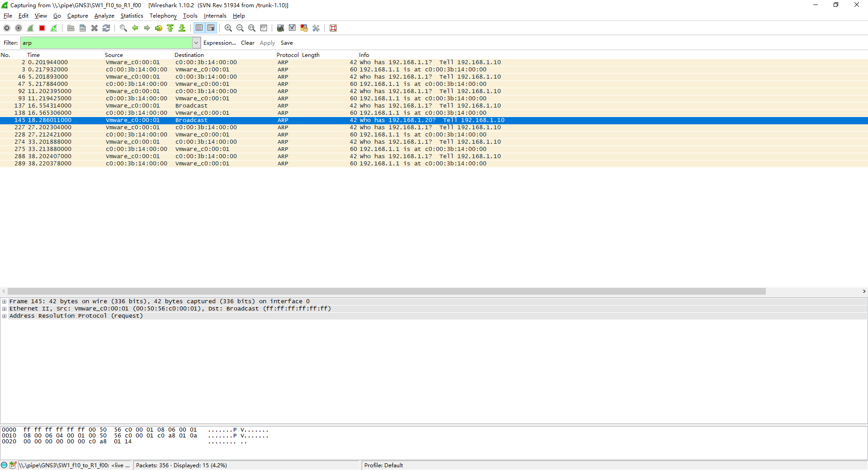Find a packet using magnifier icon

[x=123, y=28]
